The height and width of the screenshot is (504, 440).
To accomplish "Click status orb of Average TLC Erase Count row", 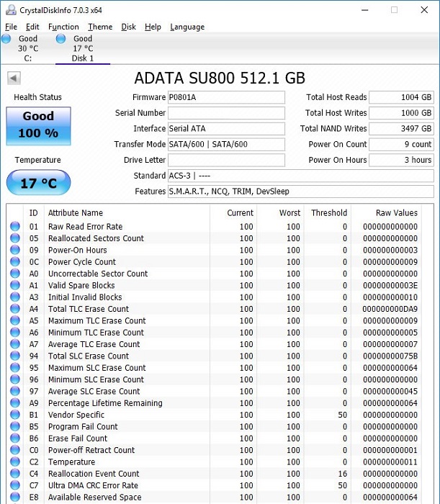I will point(15,344).
